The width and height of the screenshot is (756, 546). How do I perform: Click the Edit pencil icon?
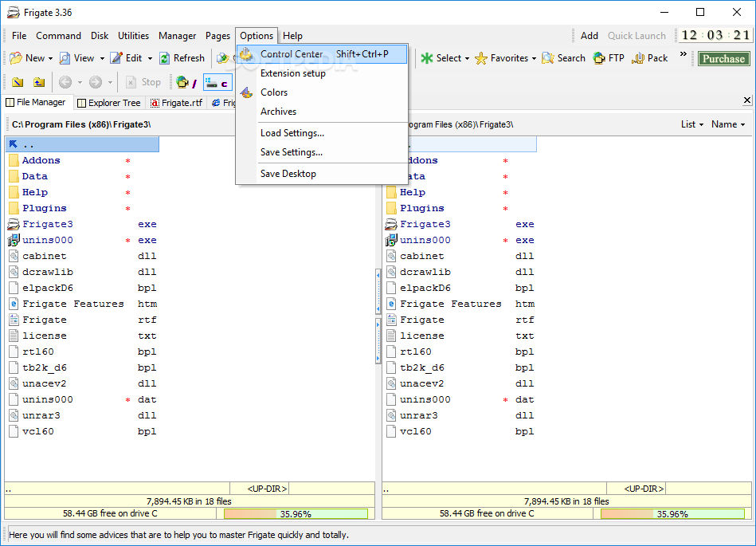pos(116,58)
